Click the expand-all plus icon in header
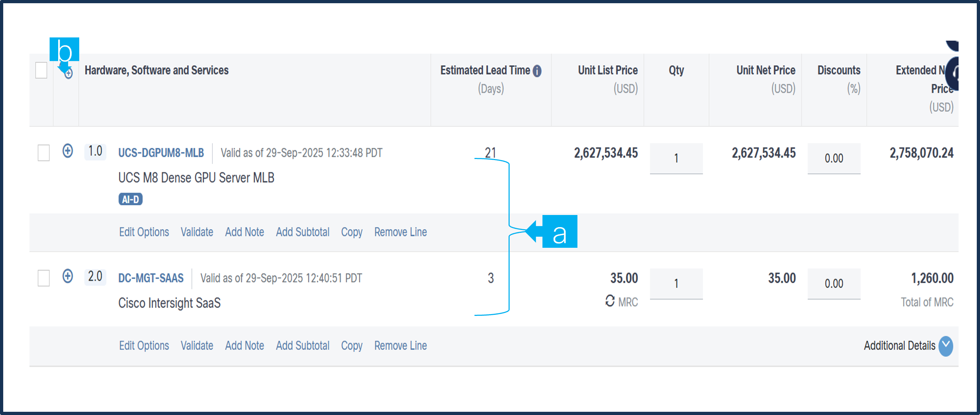Image resolution: width=980 pixels, height=415 pixels. 69,74
